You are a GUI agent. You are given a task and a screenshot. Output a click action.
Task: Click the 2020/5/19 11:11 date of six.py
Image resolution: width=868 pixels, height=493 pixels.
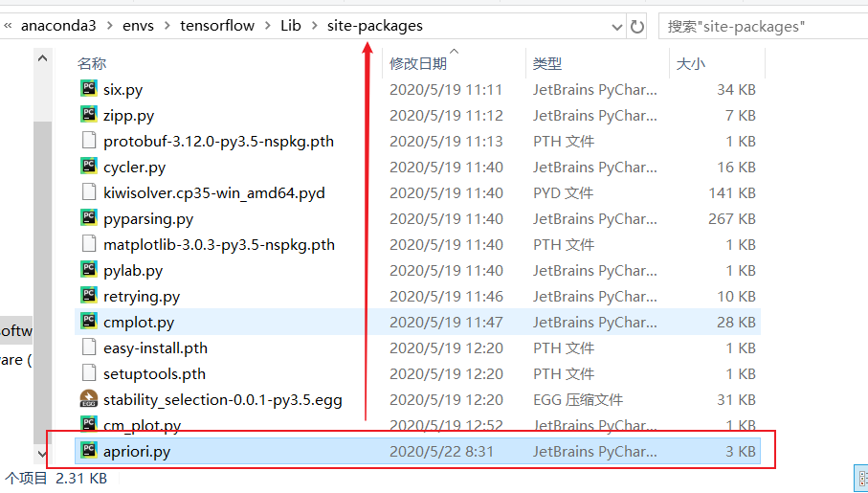446,89
